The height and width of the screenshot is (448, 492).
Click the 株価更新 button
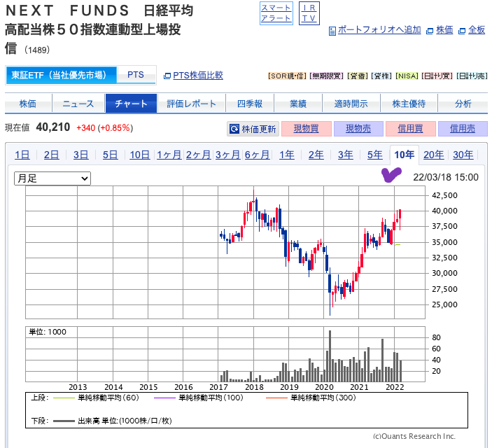[253, 129]
